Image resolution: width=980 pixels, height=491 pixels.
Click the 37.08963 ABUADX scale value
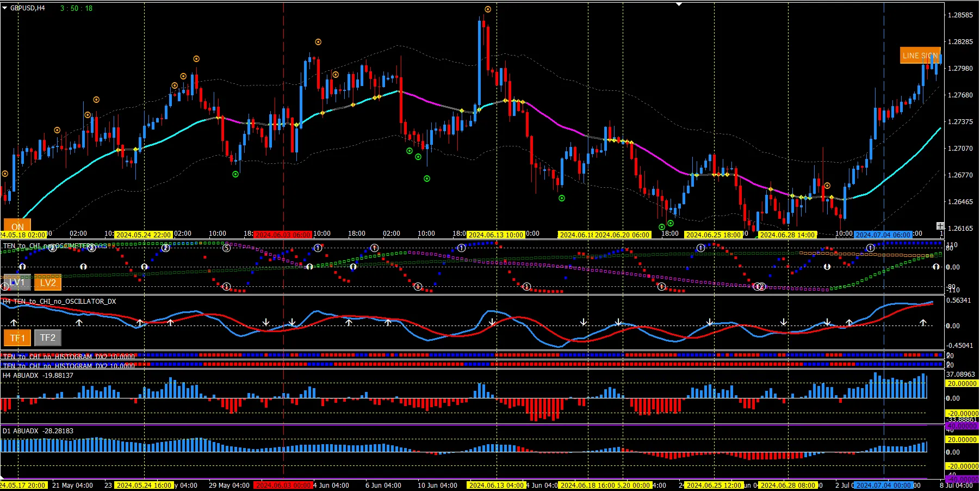[x=961, y=375]
